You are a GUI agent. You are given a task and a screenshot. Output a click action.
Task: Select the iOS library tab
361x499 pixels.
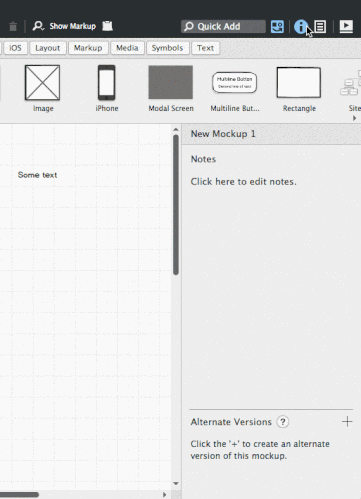tap(15, 48)
